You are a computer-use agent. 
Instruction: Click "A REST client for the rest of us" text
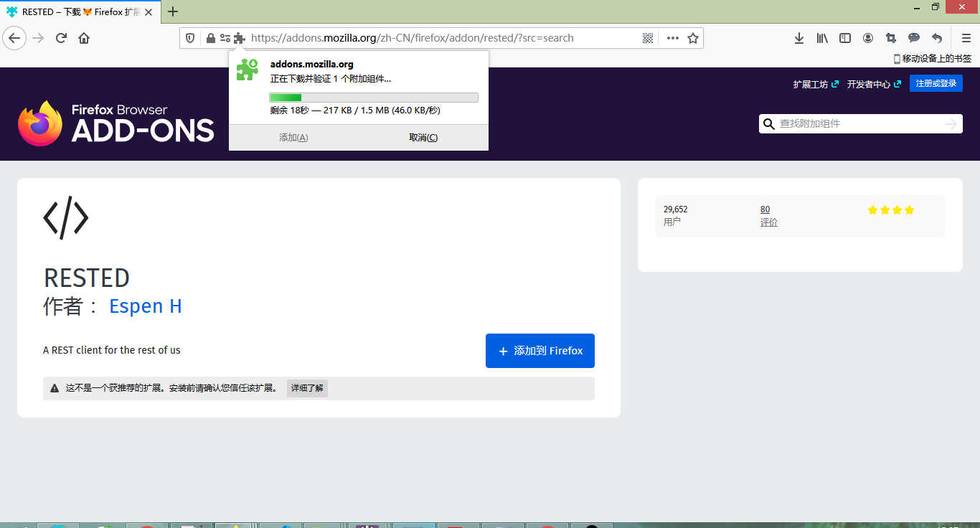pos(112,350)
